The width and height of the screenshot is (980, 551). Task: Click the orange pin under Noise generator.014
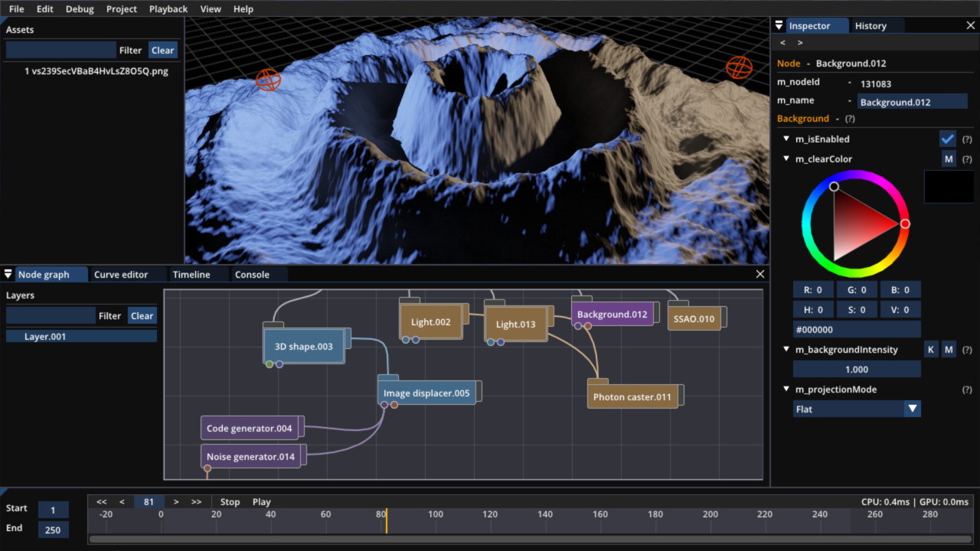coord(207,467)
